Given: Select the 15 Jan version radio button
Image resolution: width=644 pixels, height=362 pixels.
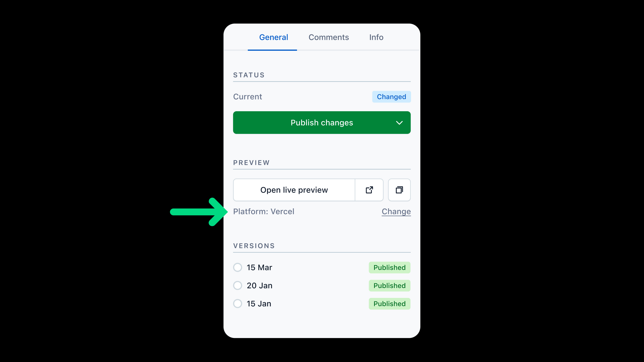Looking at the screenshot, I should [x=238, y=304].
